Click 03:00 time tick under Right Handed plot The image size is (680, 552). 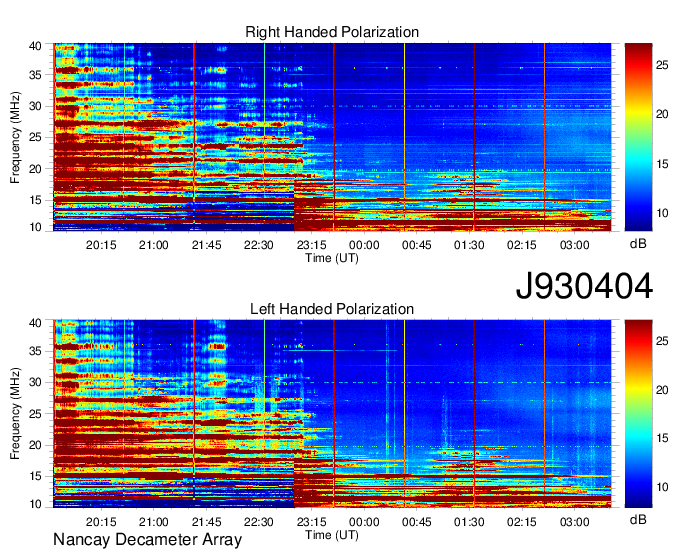coord(574,245)
